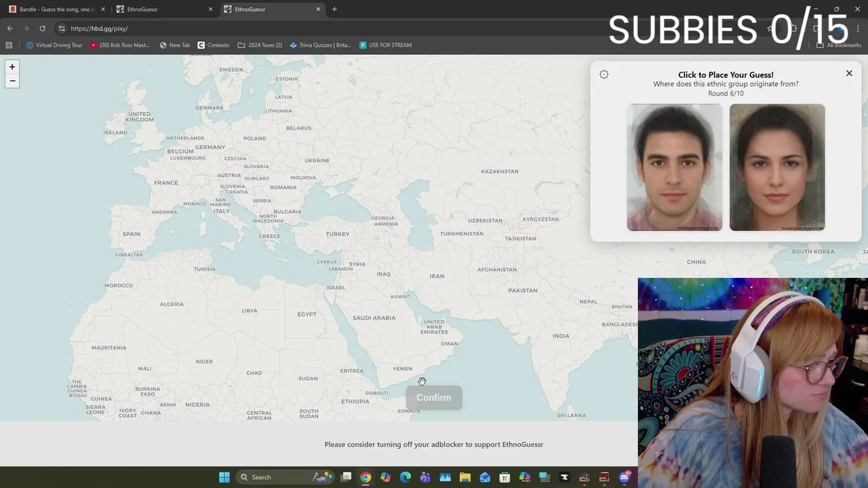Image resolution: width=868 pixels, height=488 pixels.
Task: Click the taskbar Search box
Action: point(285,477)
